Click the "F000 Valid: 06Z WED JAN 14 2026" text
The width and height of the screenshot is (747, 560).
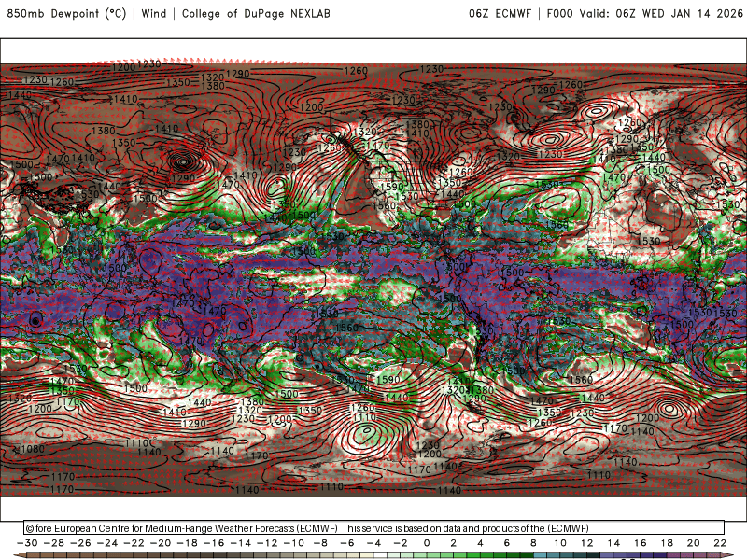click(645, 13)
